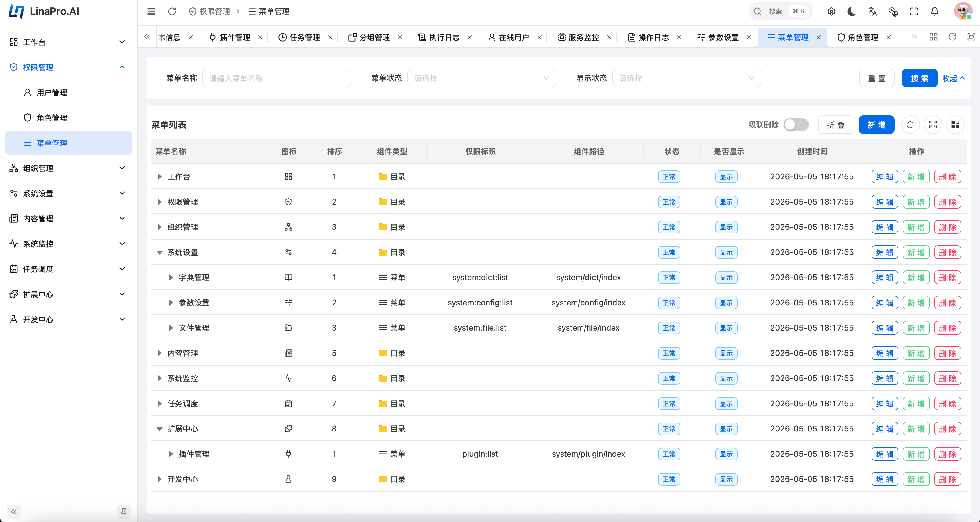The height and width of the screenshot is (522, 980).
Task: Switch to the 在线用户 tab
Action: point(509,37)
